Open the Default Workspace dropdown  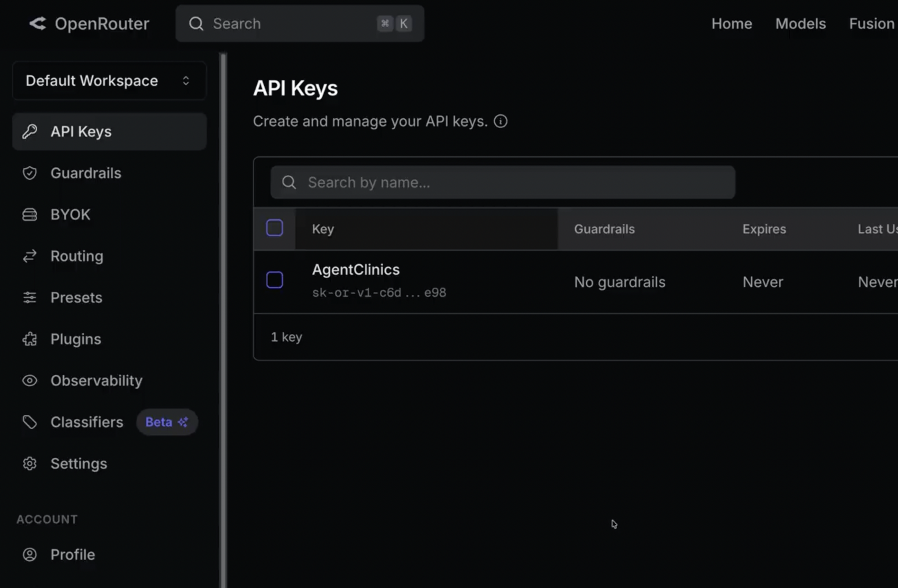tap(109, 81)
